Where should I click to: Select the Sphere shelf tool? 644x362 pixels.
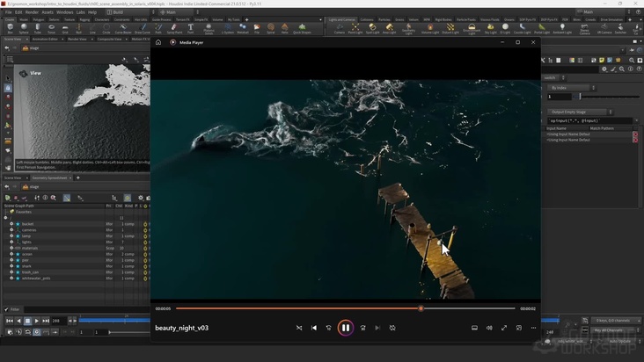point(24,28)
